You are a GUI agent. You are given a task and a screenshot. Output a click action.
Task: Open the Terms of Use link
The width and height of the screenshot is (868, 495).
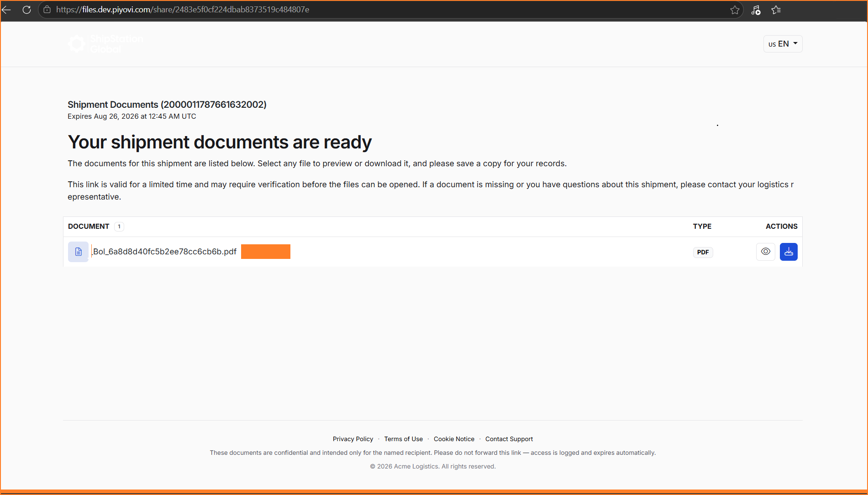pyautogui.click(x=404, y=439)
